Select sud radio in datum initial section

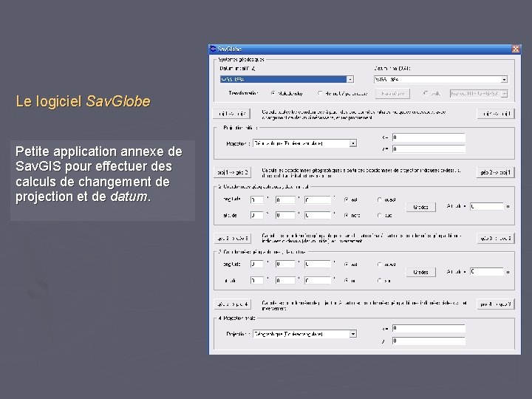click(x=379, y=215)
